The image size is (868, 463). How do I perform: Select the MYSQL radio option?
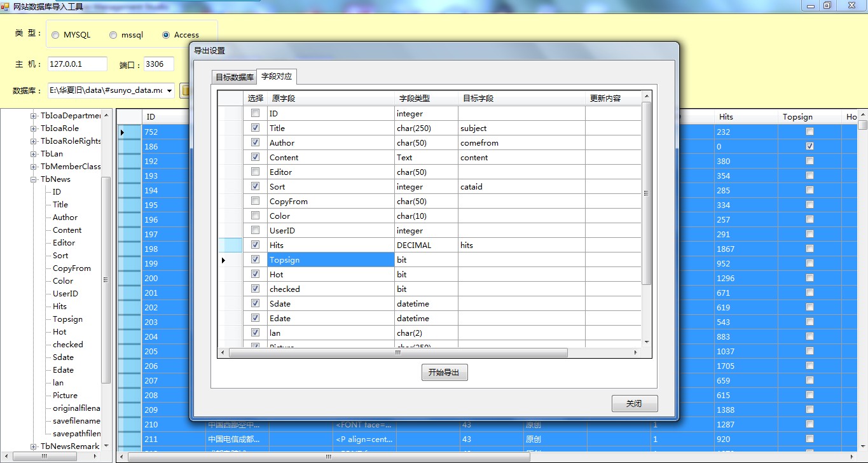point(55,35)
